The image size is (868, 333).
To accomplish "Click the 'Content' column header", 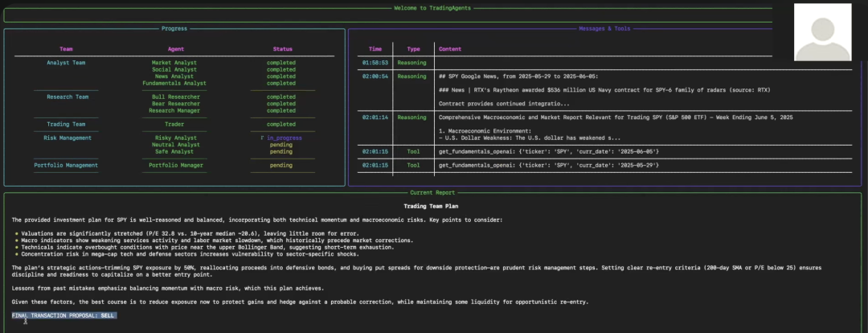I will 450,48.
